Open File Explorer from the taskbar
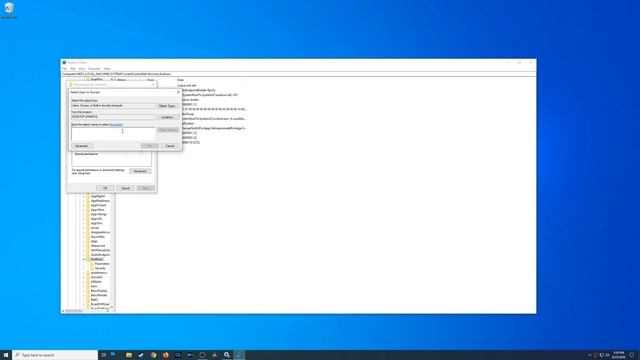Screen dimensions: 640x360 [x=129, y=355]
